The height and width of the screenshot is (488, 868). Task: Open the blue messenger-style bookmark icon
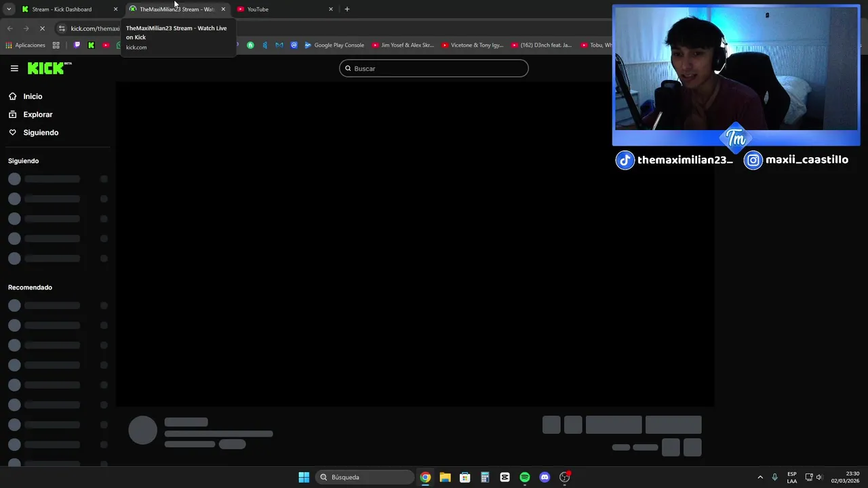click(294, 45)
